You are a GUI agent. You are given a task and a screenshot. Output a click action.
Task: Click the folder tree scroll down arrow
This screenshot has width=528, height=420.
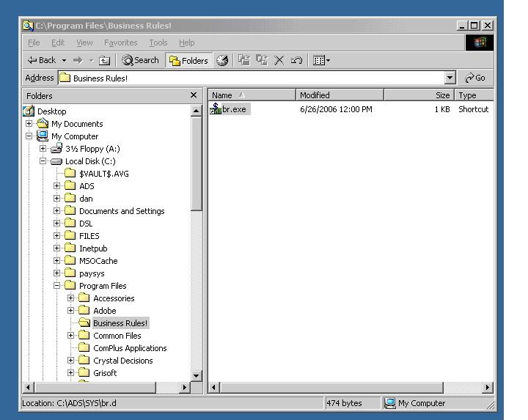tap(196, 375)
